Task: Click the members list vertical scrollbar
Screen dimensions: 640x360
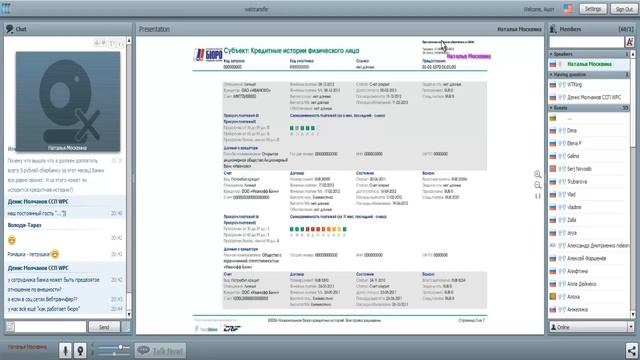Action: pos(633,184)
